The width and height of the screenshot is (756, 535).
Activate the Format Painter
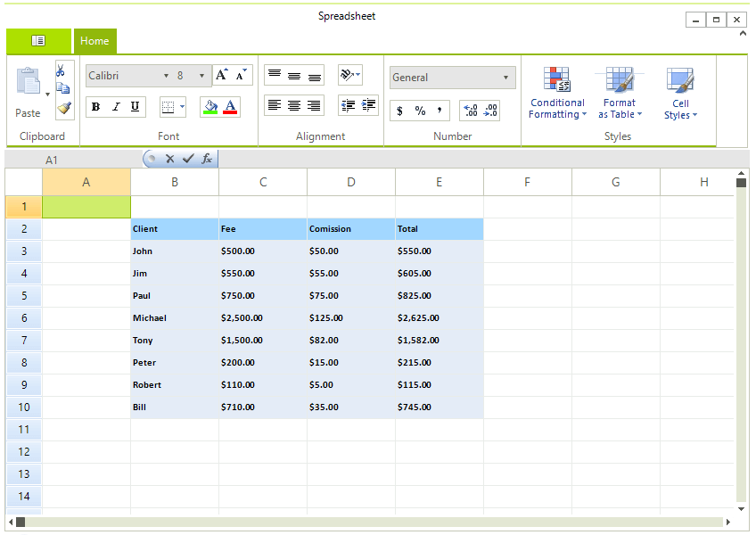(62, 107)
